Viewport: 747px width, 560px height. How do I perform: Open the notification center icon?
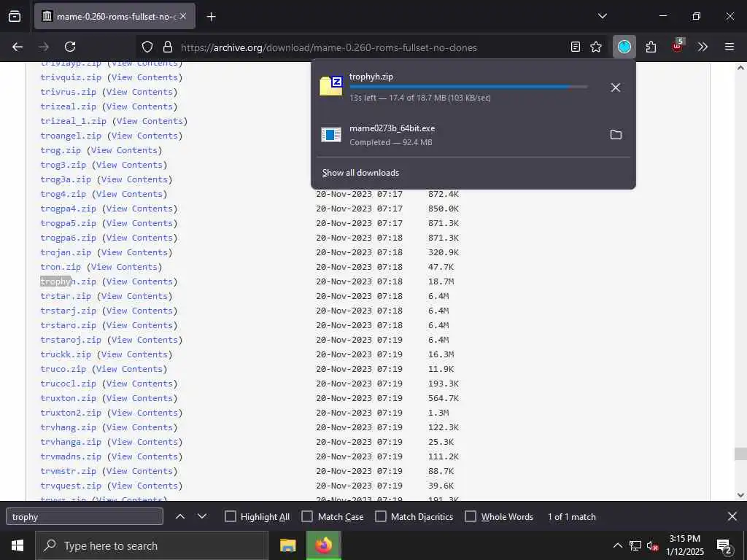click(x=724, y=546)
